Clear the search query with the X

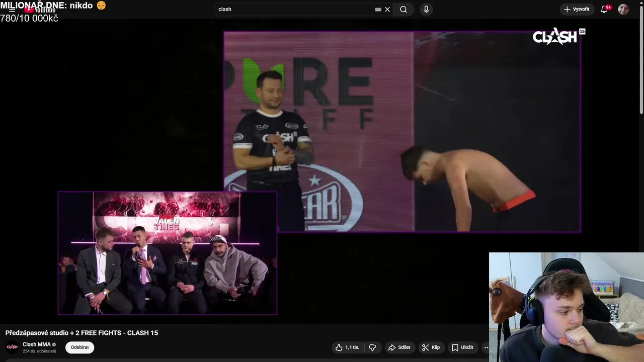387,9
